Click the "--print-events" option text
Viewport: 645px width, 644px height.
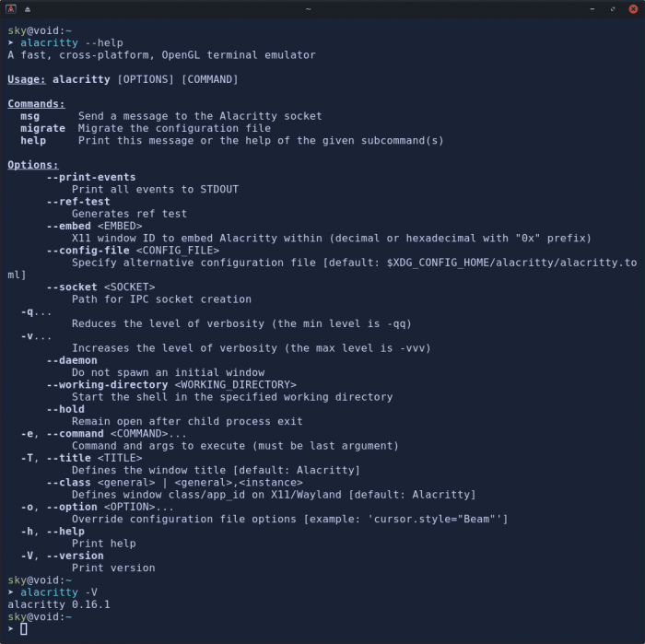(x=90, y=177)
